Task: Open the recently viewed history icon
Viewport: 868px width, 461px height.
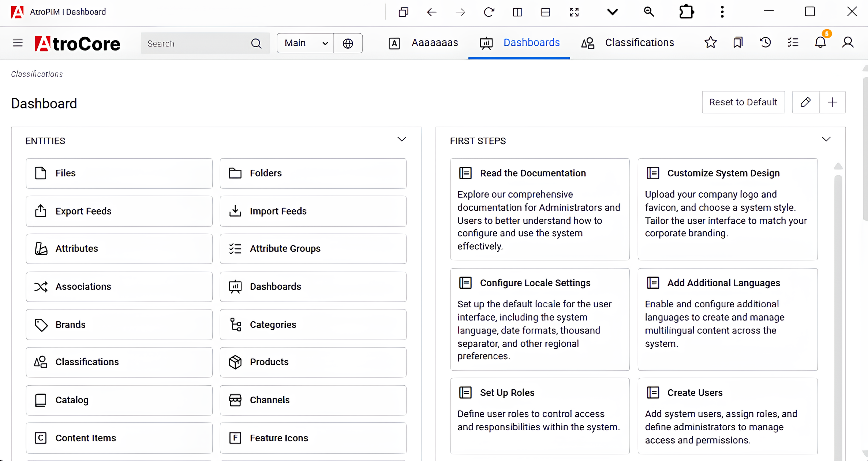Action: pyautogui.click(x=765, y=42)
